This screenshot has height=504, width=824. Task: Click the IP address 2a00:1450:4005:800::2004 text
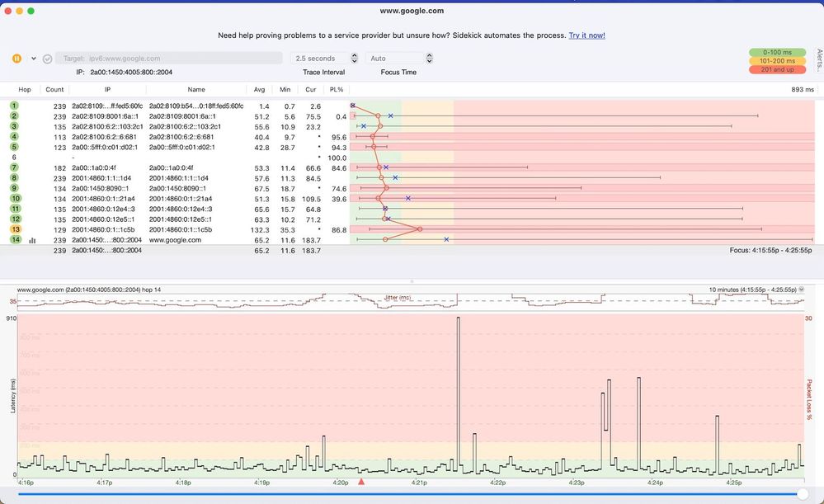click(131, 72)
